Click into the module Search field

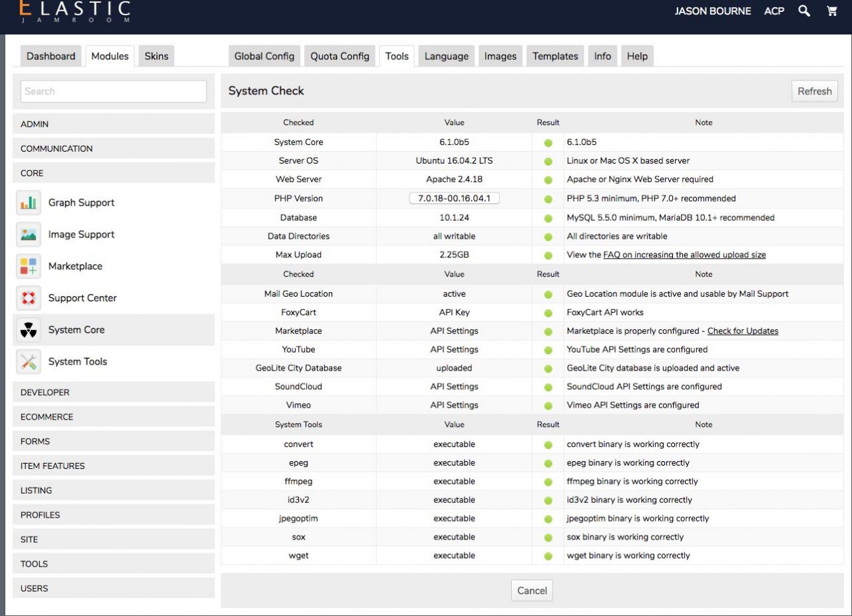pos(114,92)
